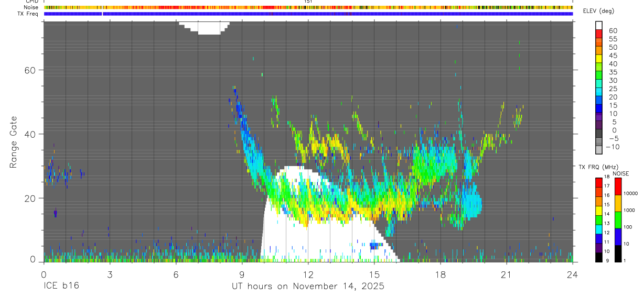Viewport: 644px width, 297px height.
Task: Click the '10000' value in the NOISE legend
Action: pos(631,193)
